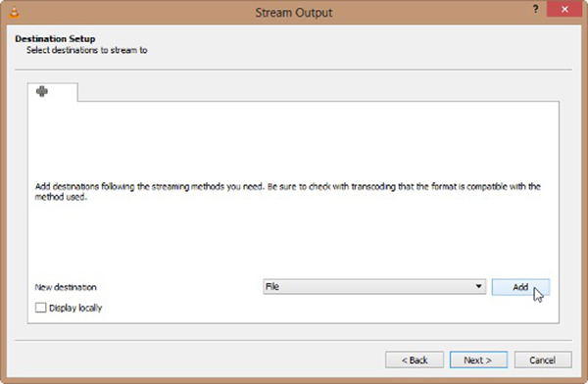The width and height of the screenshot is (588, 384).
Task: Proceed with the Next button
Action: pos(478,360)
